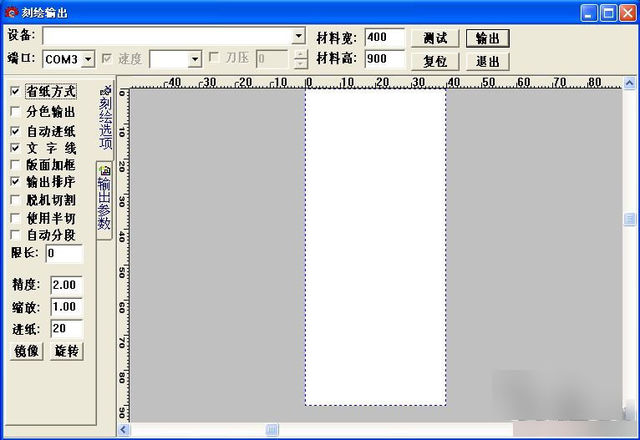Open the COM3 port dropdown
Screen dimensions: 640x440
click(88, 60)
